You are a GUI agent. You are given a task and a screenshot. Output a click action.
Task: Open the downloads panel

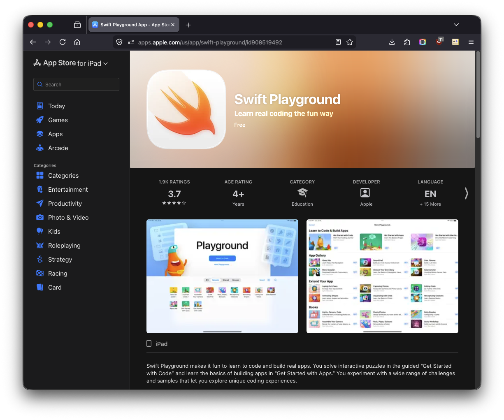point(392,42)
